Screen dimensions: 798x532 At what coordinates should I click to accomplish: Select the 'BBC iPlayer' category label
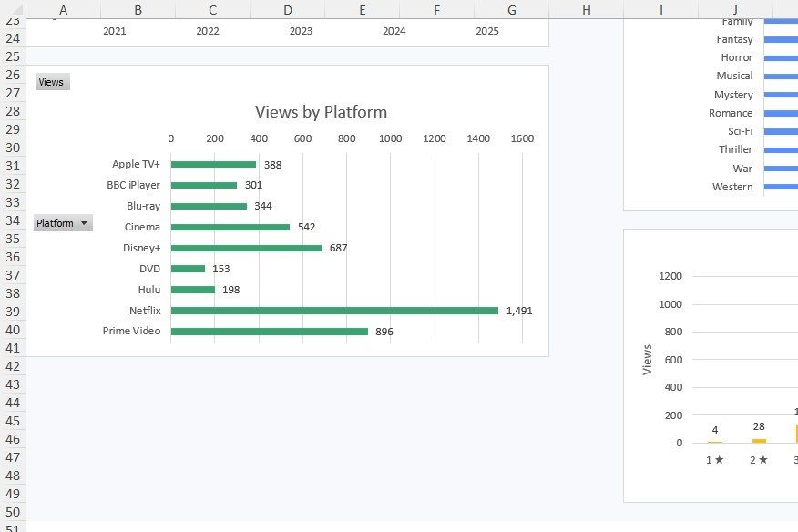133,185
